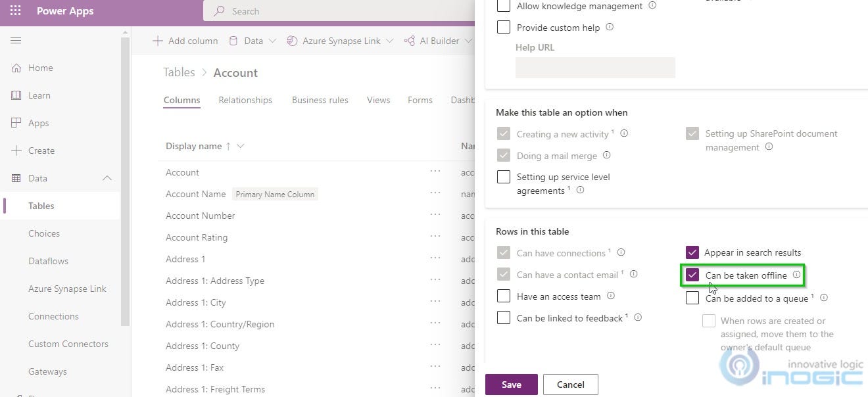Viewport: 868px width, 397px height.
Task: Expand Azure Synapse Link dropdown arrow
Action: click(390, 41)
